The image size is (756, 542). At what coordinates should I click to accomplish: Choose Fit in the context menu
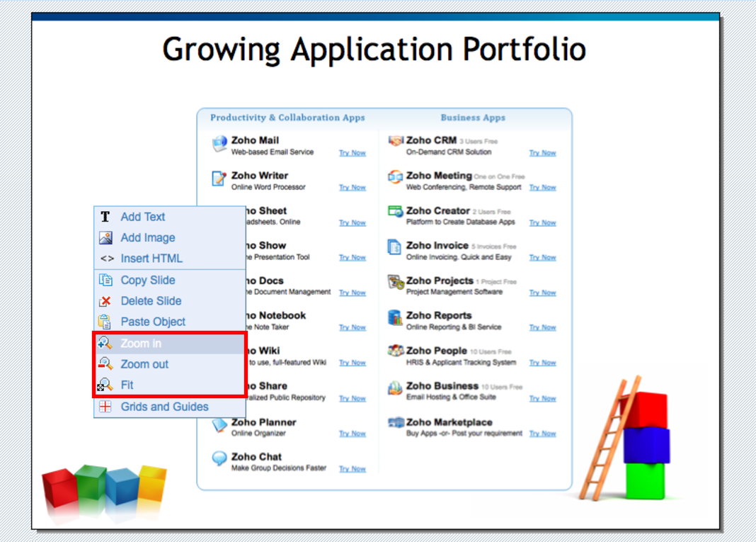[x=127, y=385]
